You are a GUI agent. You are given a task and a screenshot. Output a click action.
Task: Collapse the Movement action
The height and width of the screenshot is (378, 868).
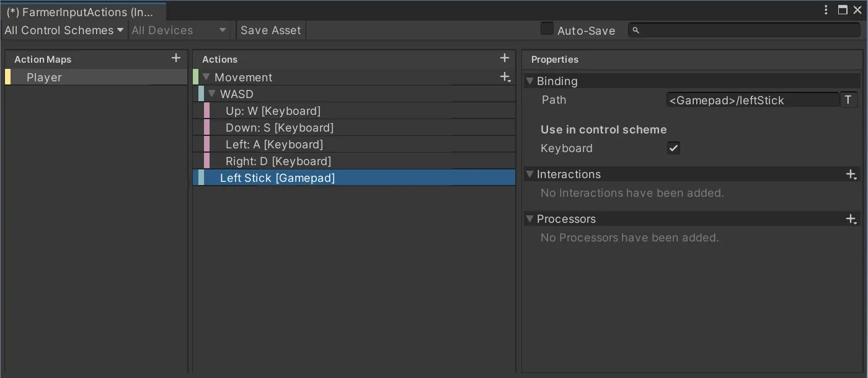click(206, 78)
